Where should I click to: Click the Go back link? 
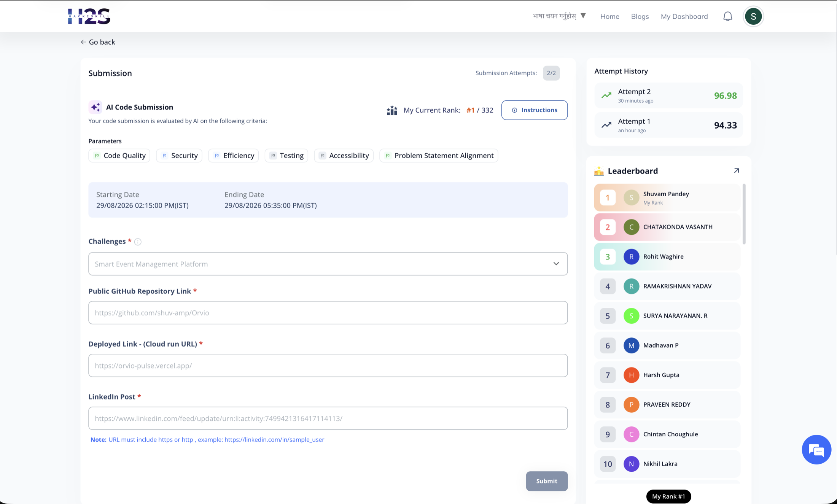coord(98,42)
